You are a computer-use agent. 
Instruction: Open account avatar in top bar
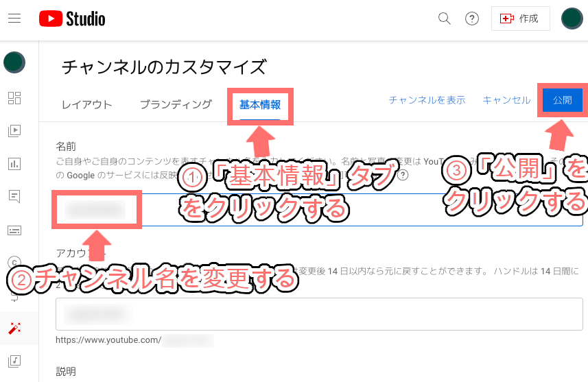pyautogui.click(x=572, y=19)
